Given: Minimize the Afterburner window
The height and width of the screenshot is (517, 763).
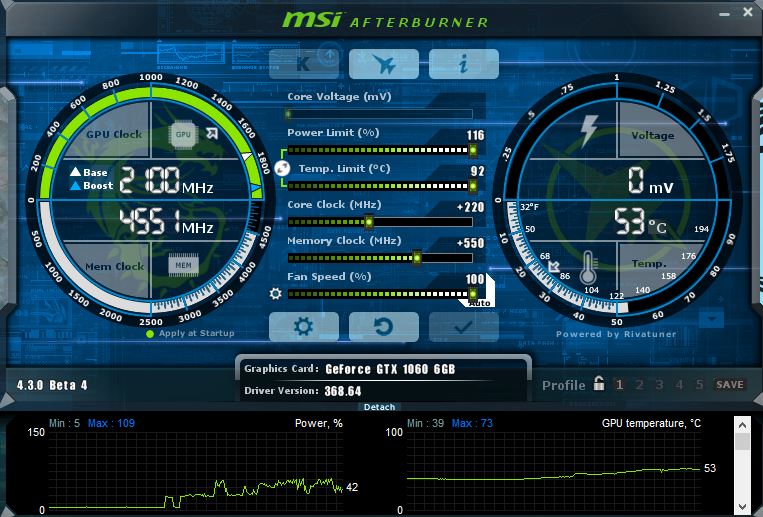Looking at the screenshot, I should click(x=725, y=13).
